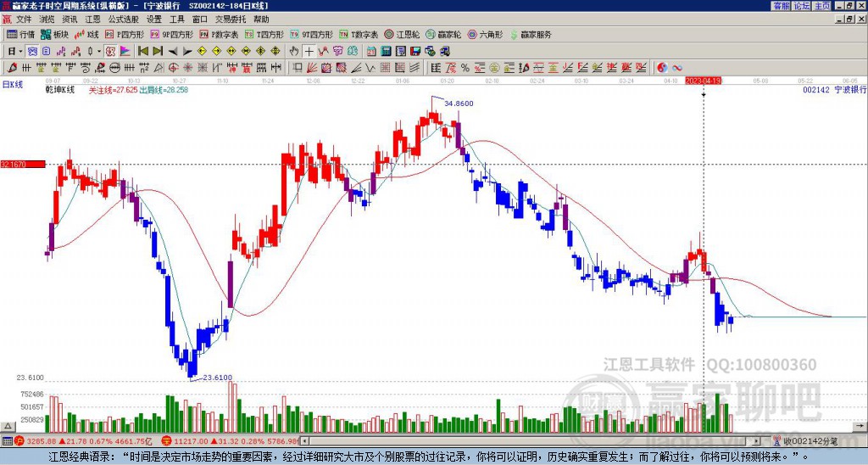The image size is (868, 465).
Task: Open the 工具 menu
Action: (x=176, y=20)
